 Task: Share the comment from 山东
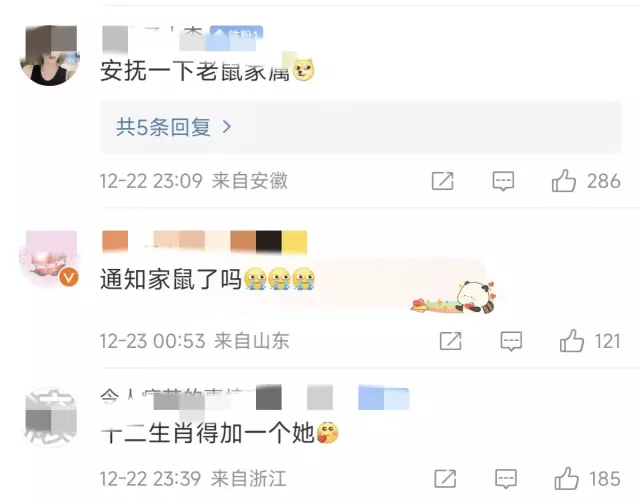pos(451,341)
